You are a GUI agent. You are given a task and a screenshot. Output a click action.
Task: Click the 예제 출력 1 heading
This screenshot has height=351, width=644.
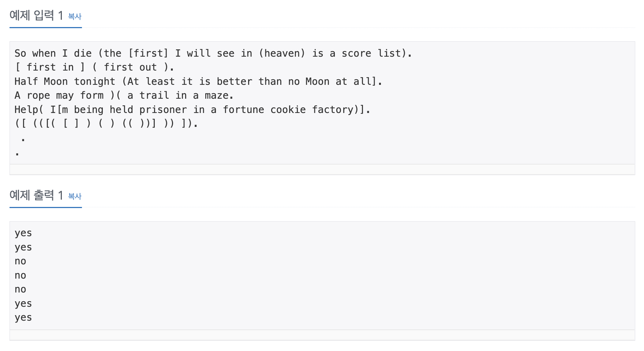[x=36, y=195]
